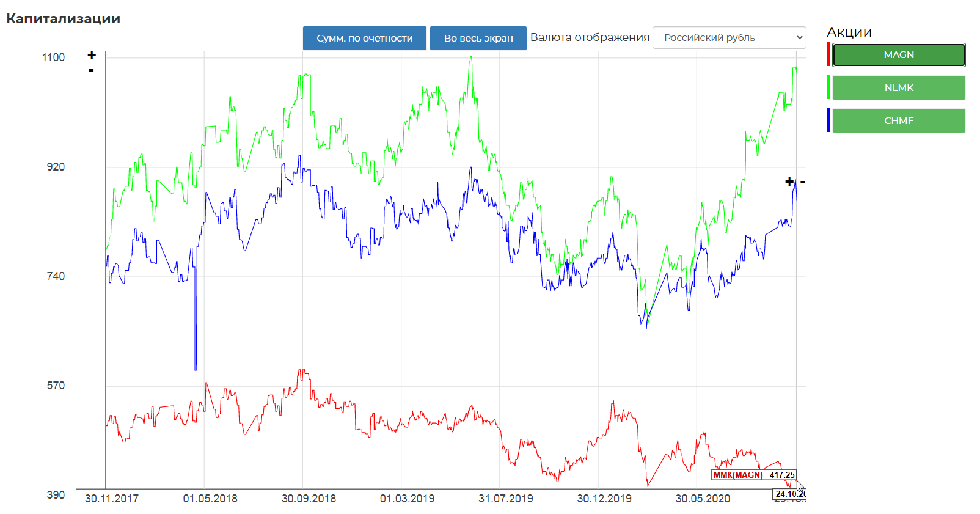Click the Y-axis value 570
The width and height of the screenshot is (980, 514).
[x=56, y=386]
